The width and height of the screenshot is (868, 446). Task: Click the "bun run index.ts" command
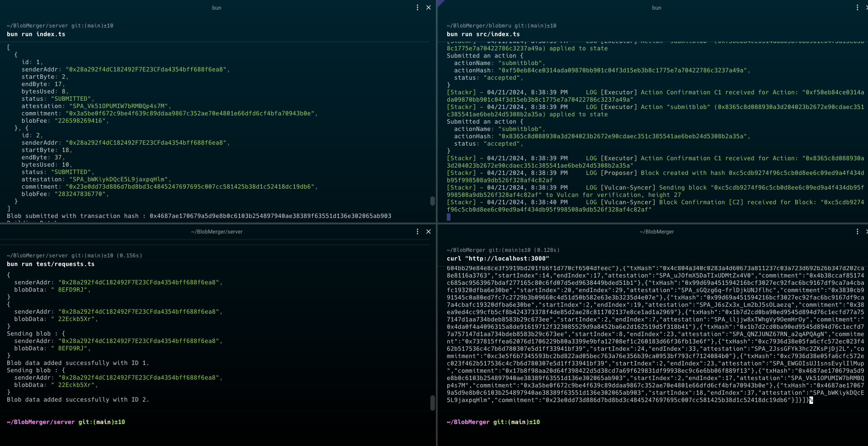pos(36,34)
